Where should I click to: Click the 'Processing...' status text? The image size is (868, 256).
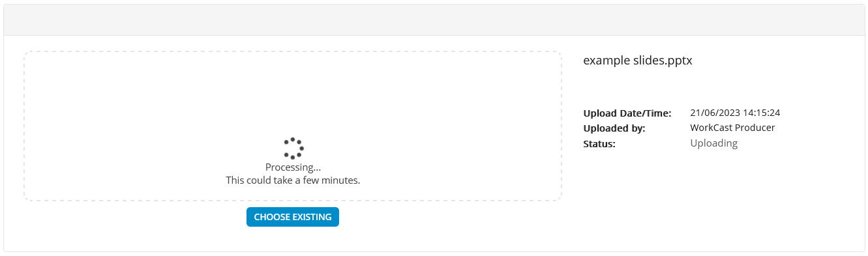tap(293, 167)
